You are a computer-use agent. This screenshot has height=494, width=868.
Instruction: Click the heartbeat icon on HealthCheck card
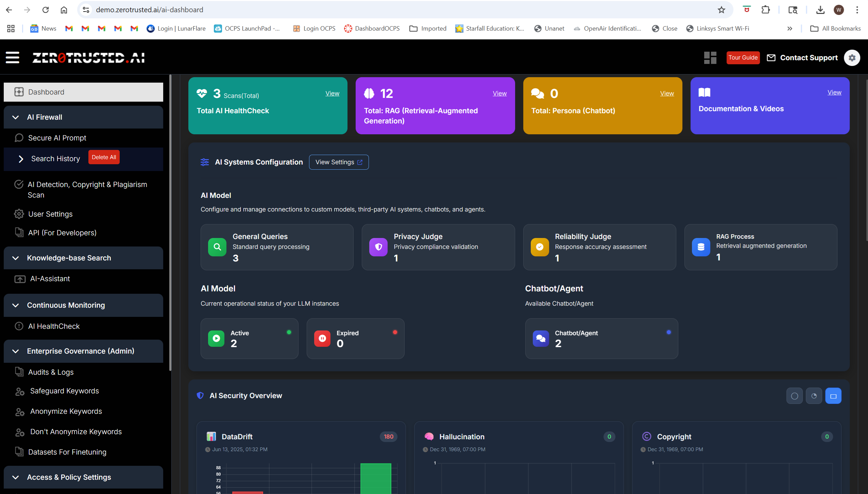point(202,93)
